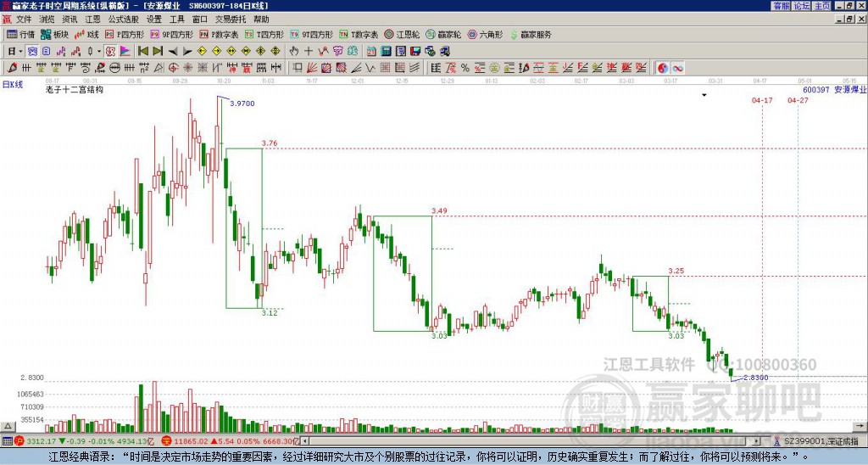Open the 资讯 menu
The height and width of the screenshot is (465, 868).
pos(70,20)
